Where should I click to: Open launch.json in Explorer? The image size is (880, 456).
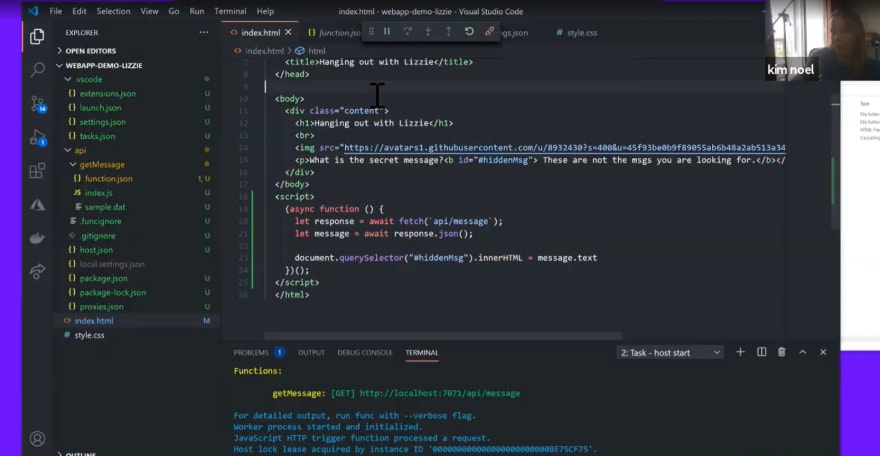pos(100,108)
